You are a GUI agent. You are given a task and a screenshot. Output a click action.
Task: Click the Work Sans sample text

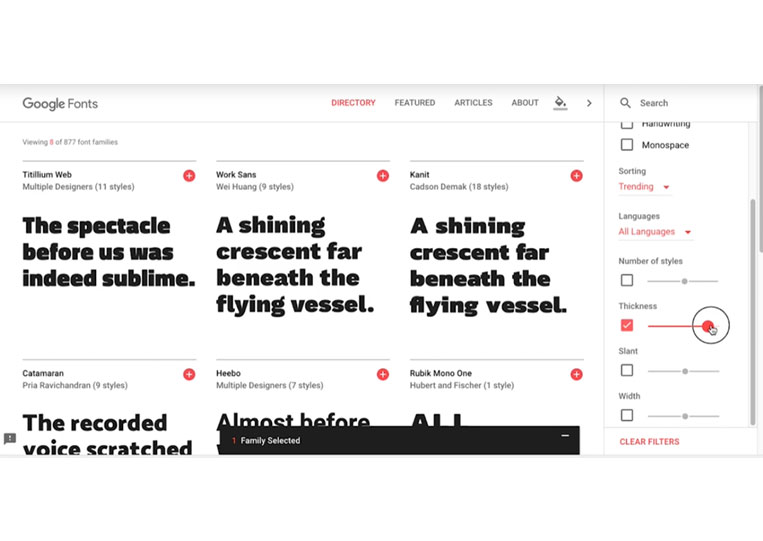(295, 265)
